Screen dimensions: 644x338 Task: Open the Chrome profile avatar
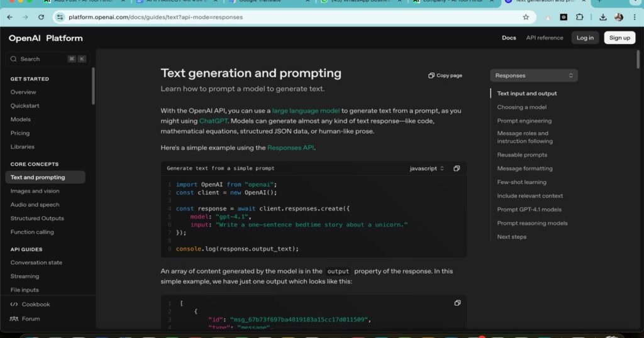619,17
